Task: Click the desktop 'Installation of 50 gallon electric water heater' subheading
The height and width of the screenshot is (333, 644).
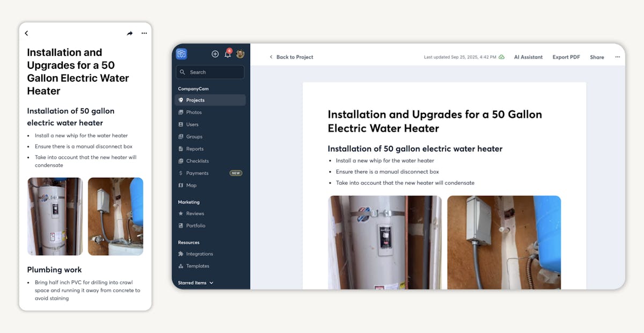Action: (x=415, y=149)
